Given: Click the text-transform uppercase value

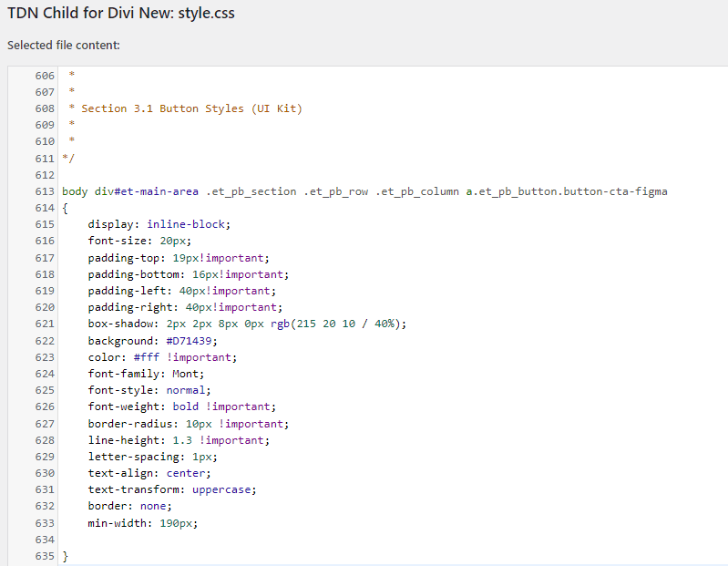Looking at the screenshot, I should pos(221,489).
